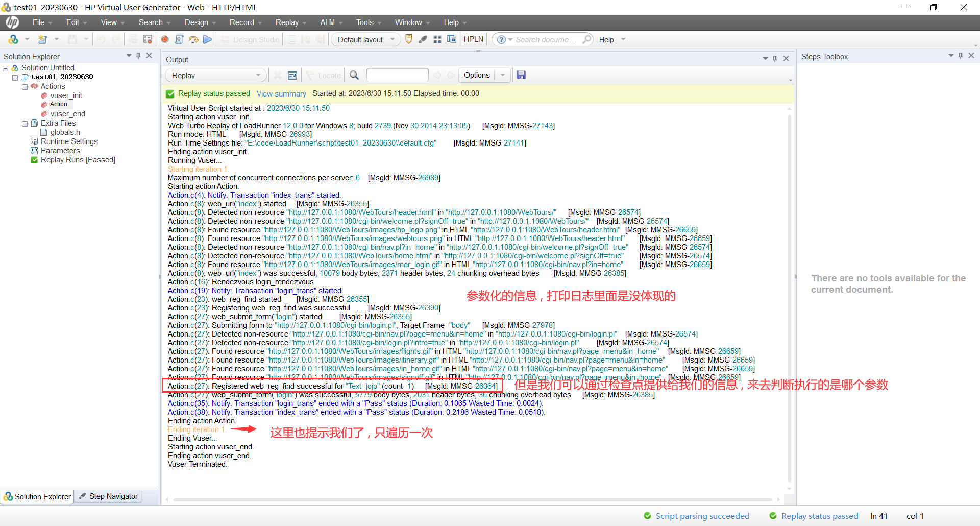Close the Solution Explorer panel
This screenshot has height=526, width=980.
[149, 56]
